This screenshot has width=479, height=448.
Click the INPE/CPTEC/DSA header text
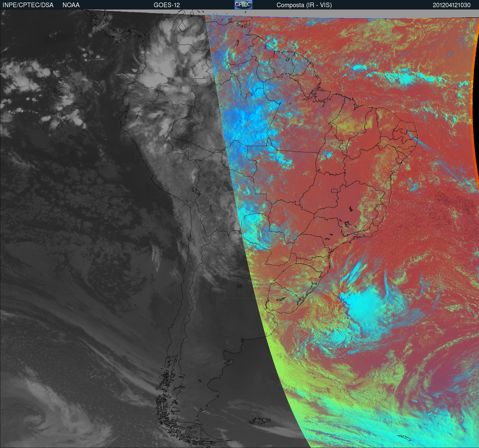[28, 5]
